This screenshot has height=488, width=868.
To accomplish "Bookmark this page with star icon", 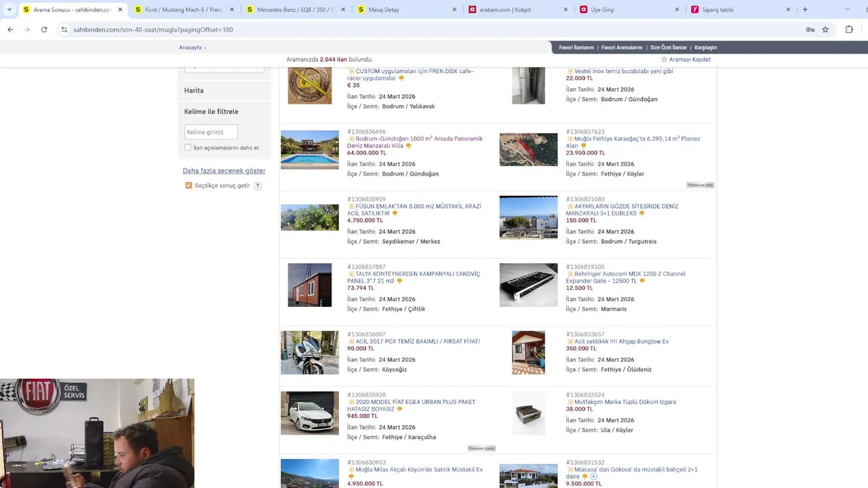I will coord(825,30).
